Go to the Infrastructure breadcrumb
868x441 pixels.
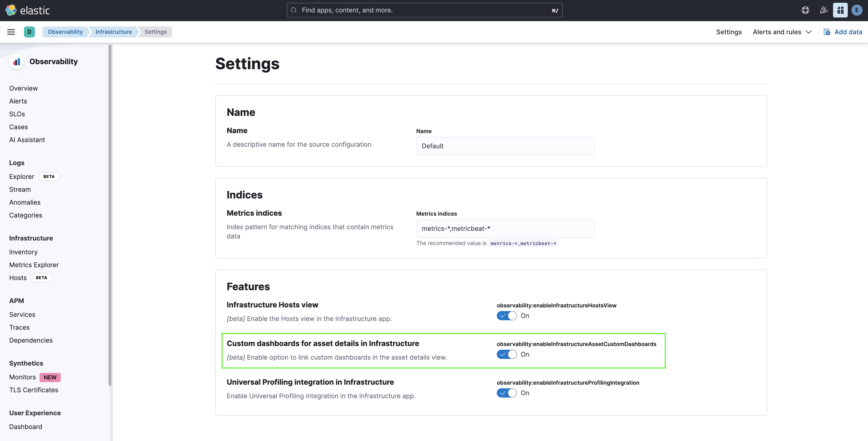click(114, 32)
